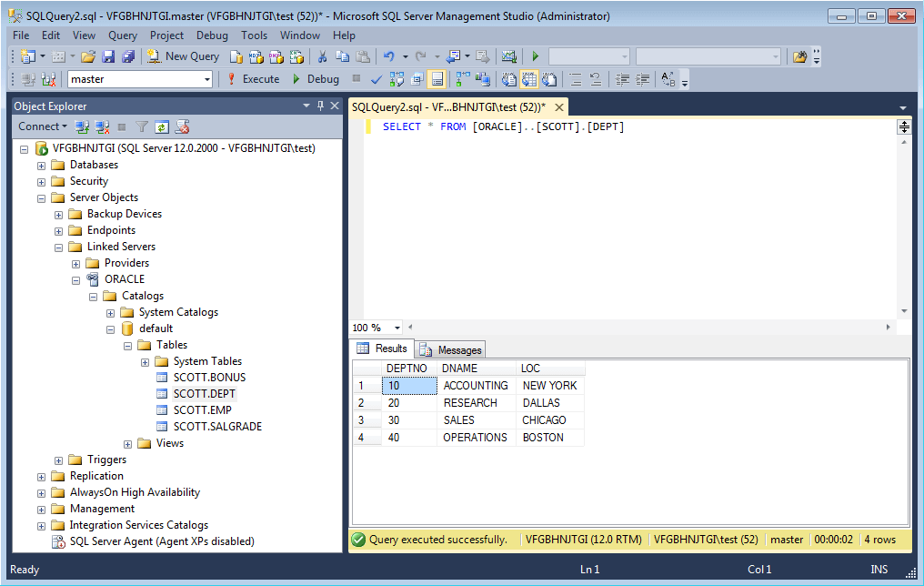This screenshot has width=924, height=586.
Task: Open the Window menu
Action: [300, 35]
